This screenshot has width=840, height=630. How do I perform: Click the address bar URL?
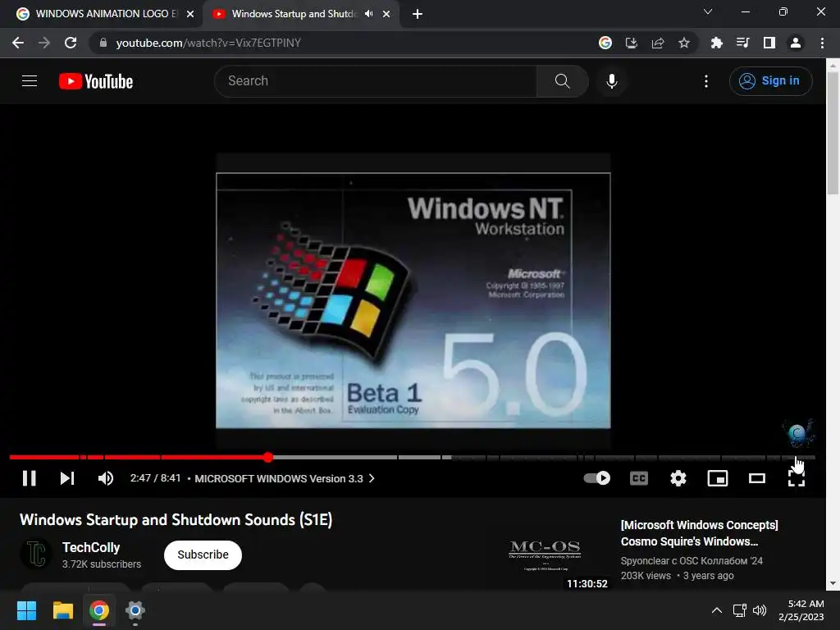click(208, 43)
